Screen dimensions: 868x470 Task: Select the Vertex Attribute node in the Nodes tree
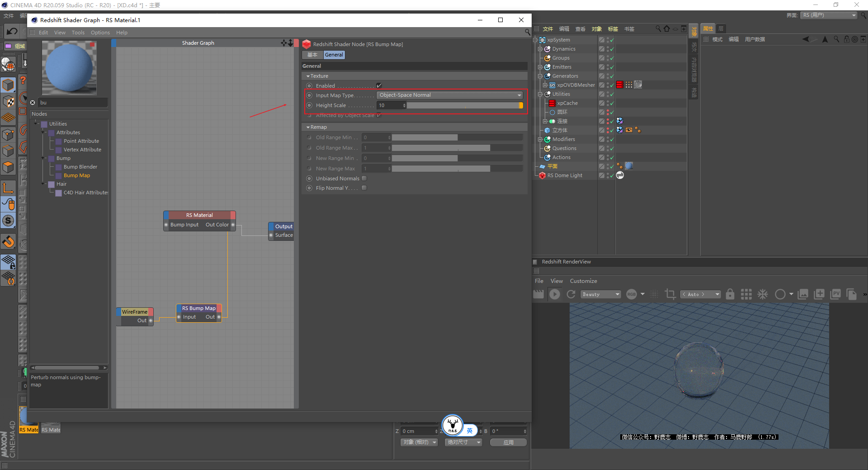(x=82, y=150)
